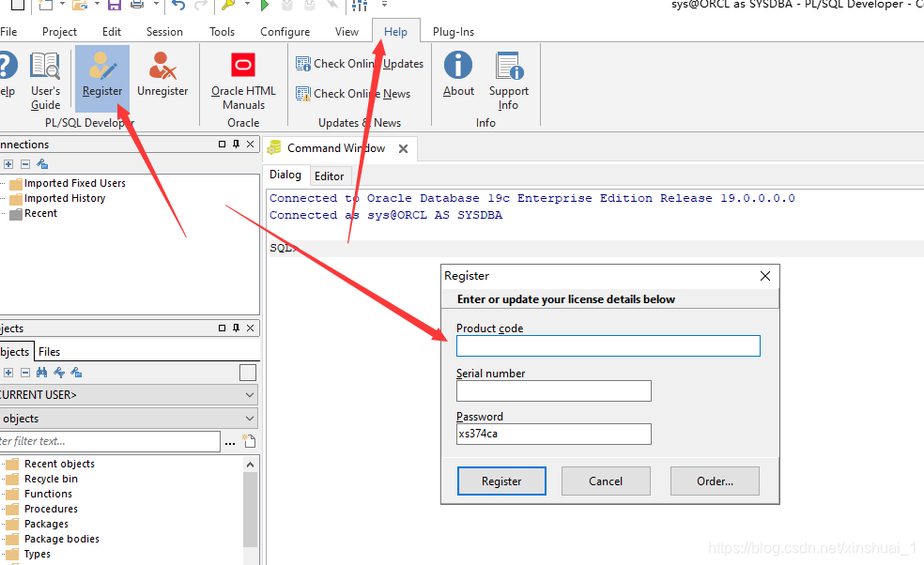The image size is (924, 565).
Task: Open the objects filter dropdown
Action: [250, 419]
